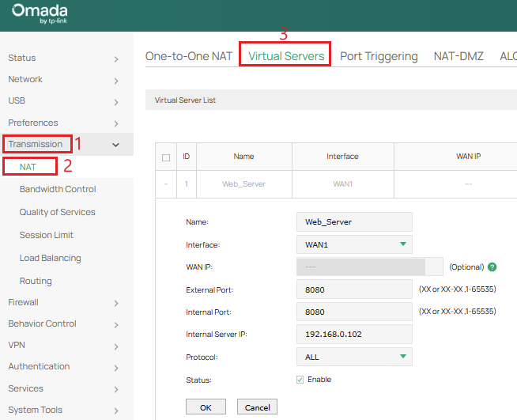Click the ID column header
This screenshot has width=517, height=420.
[x=187, y=157]
